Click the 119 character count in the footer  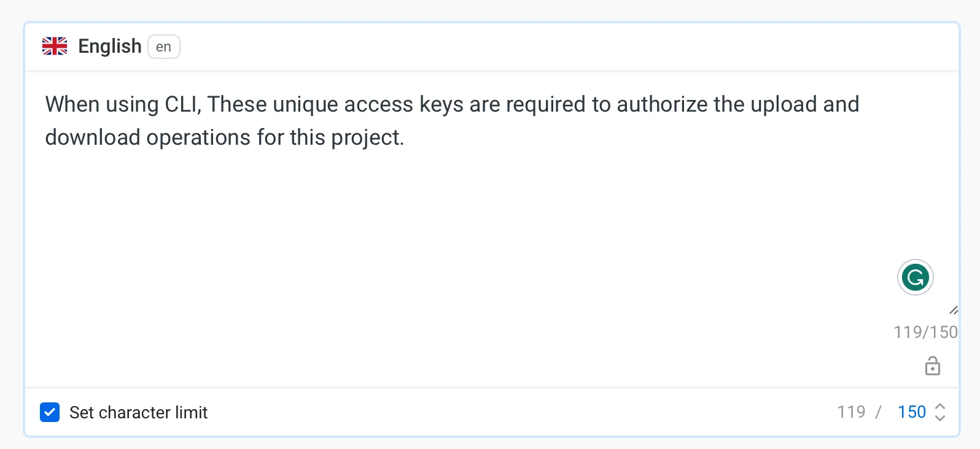coord(851,412)
